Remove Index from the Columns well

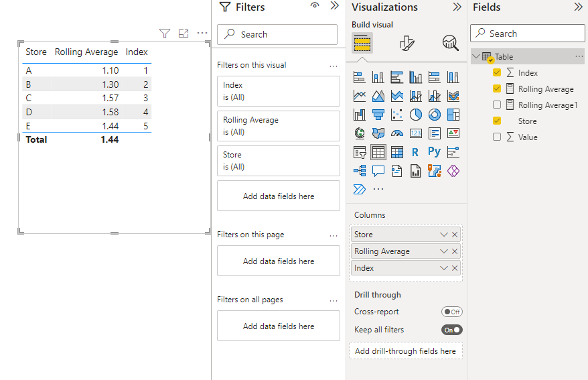pos(455,268)
